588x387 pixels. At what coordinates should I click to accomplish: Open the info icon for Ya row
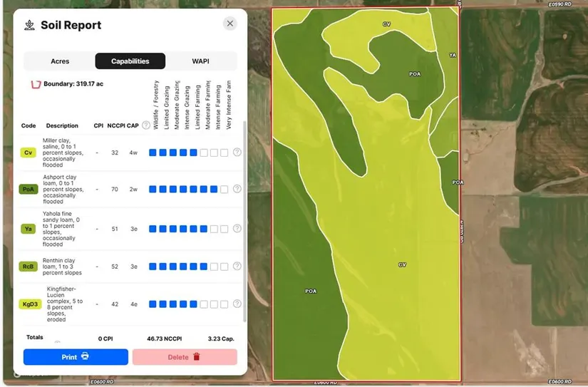237,229
